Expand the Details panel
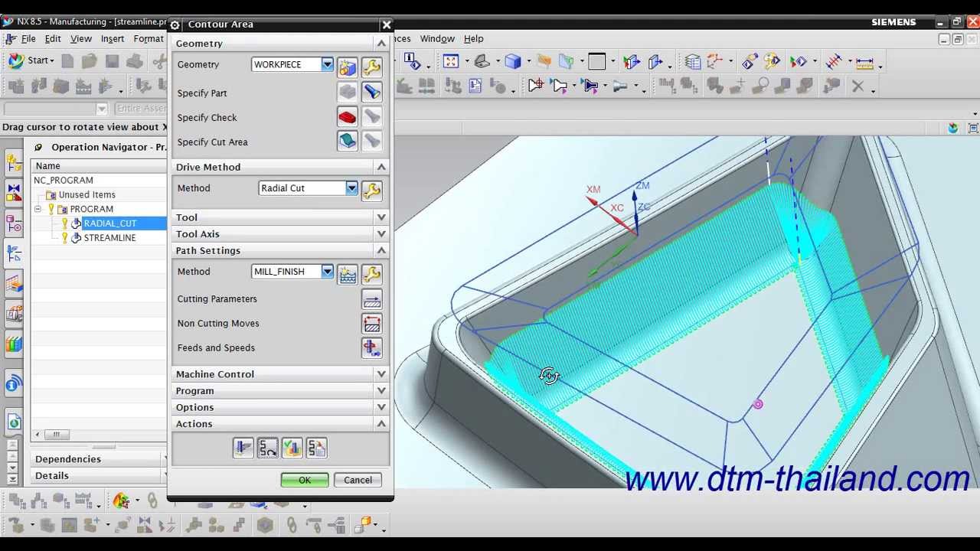The width and height of the screenshot is (980, 551). [x=98, y=476]
